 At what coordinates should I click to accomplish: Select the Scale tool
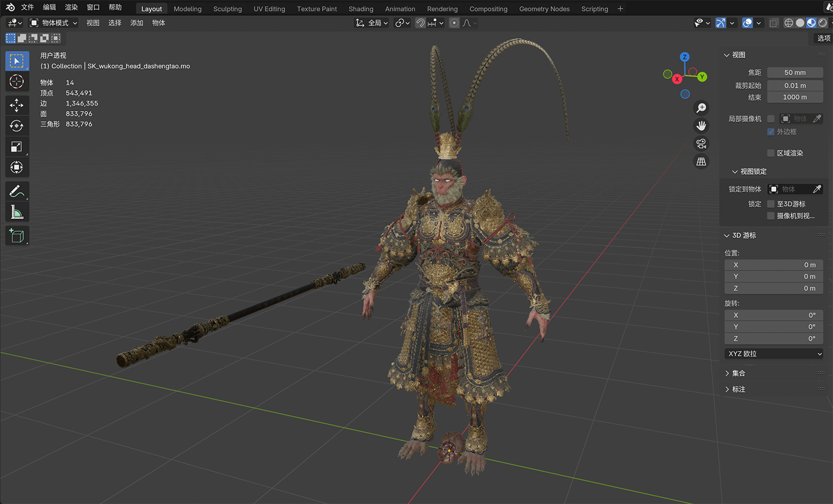pos(17,147)
